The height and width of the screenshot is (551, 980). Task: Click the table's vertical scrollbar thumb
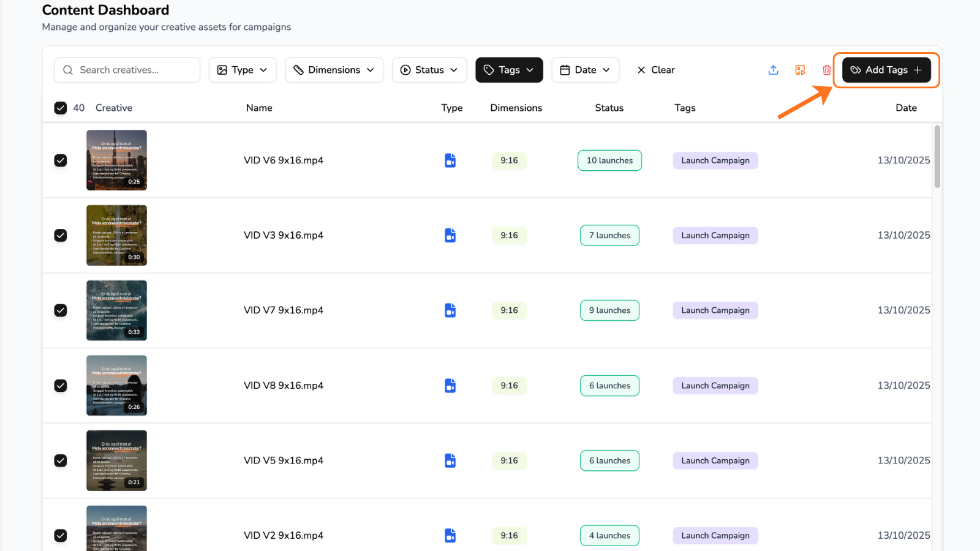(937, 157)
